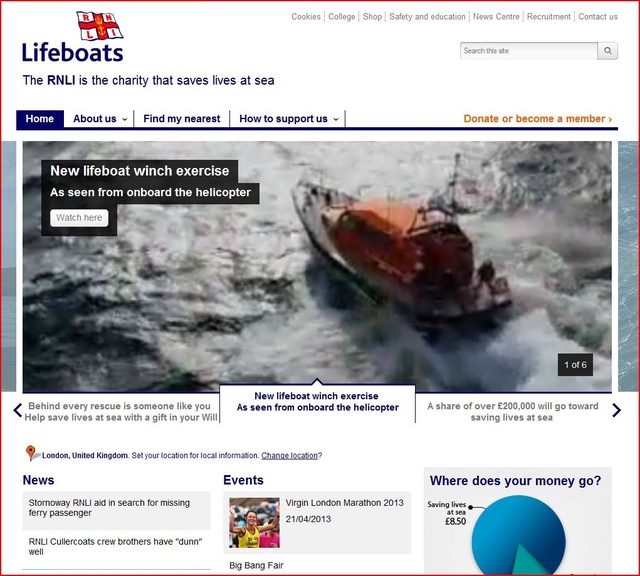The image size is (640, 576).
Task: Expand the How to support us menu
Action: click(289, 119)
